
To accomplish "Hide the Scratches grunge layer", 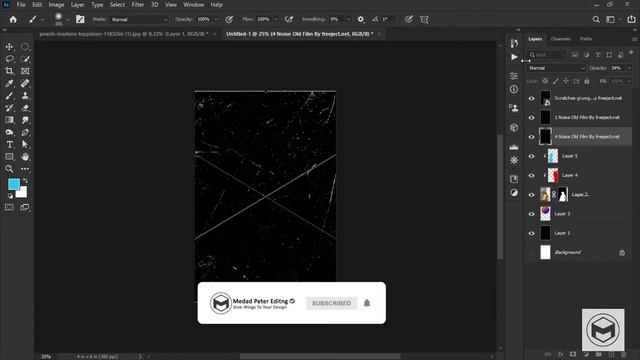I will 531,98.
